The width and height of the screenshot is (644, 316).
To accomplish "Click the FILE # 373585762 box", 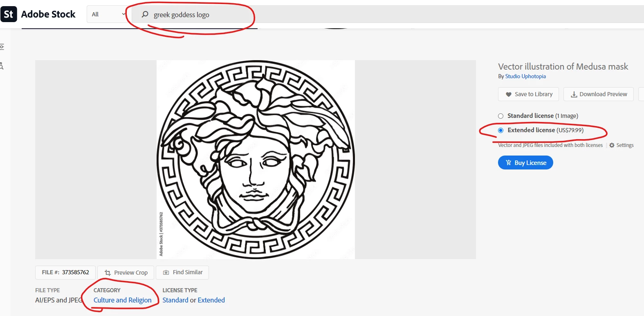I will (x=65, y=272).
